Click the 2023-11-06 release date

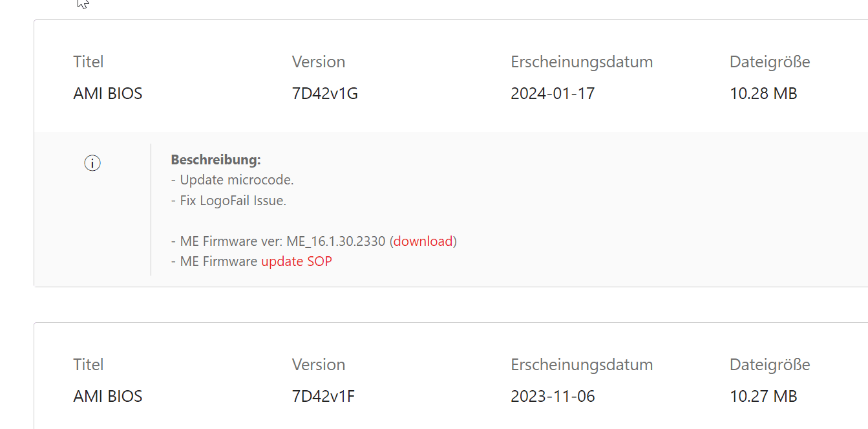pyautogui.click(x=553, y=396)
